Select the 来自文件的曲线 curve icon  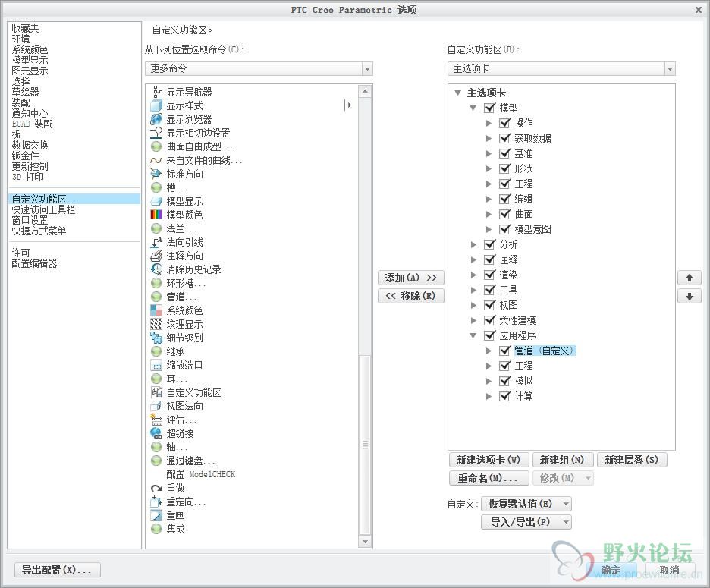point(156,160)
